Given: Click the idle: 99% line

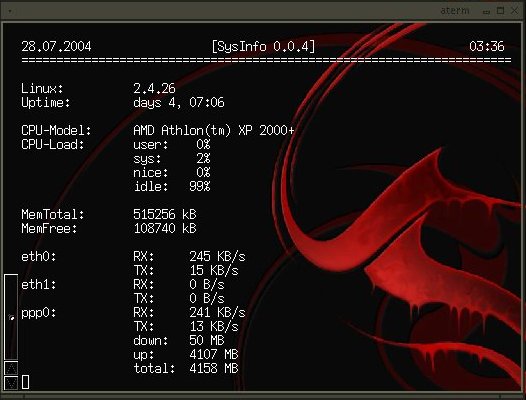Looking at the screenshot, I should [172, 187].
